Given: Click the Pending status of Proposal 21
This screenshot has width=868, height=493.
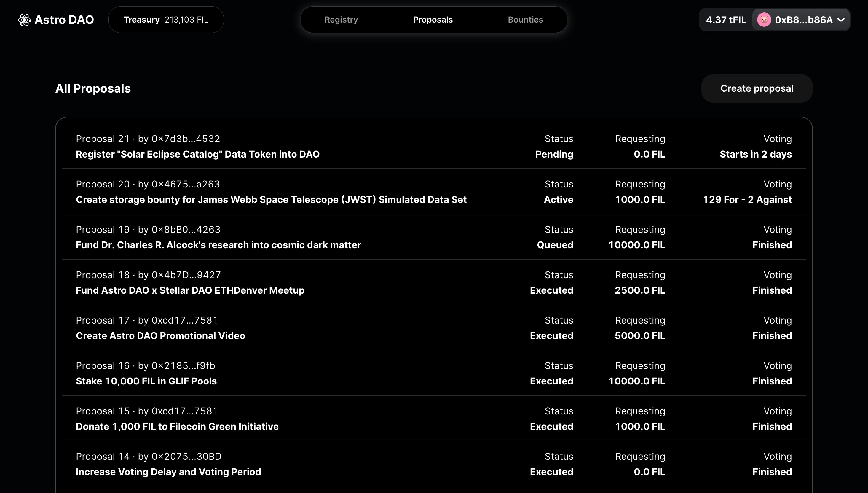Looking at the screenshot, I should point(554,155).
